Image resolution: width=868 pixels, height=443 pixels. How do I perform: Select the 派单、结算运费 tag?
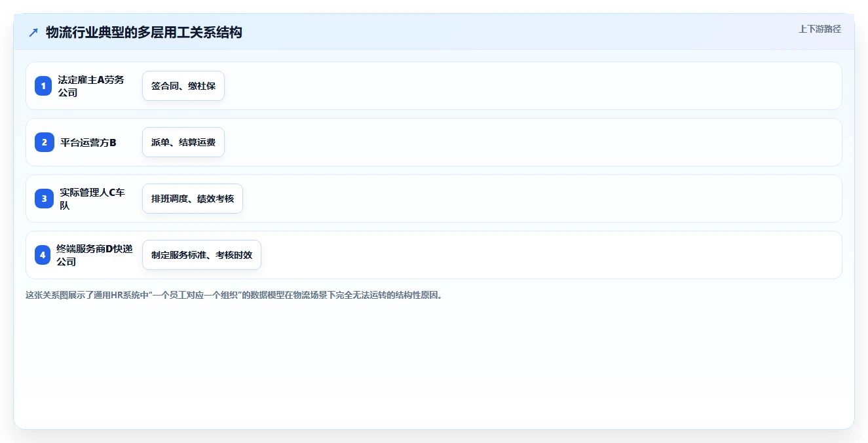point(183,142)
